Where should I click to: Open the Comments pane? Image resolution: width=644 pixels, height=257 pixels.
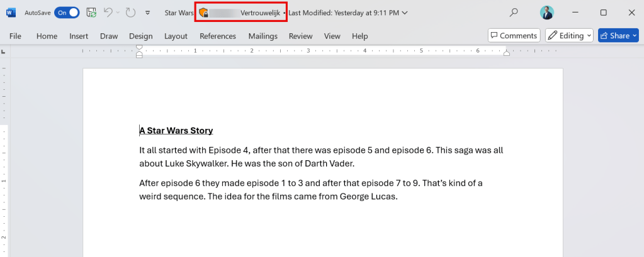pos(514,36)
